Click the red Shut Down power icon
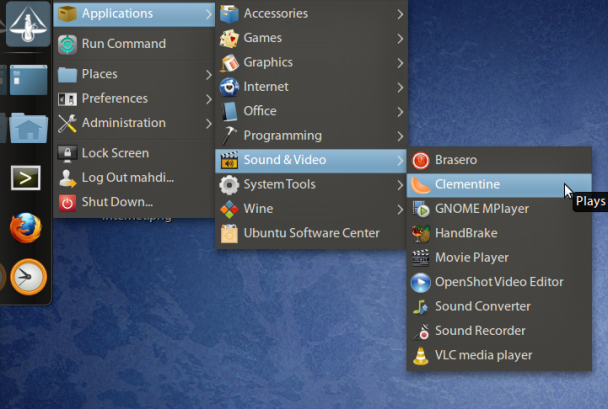Viewport: 608px width, 409px height. [67, 202]
